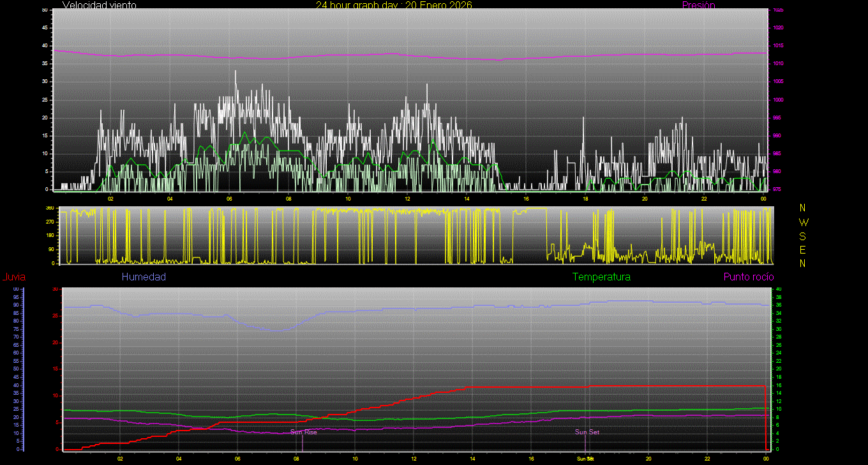The width and height of the screenshot is (868, 465).
Task: Click the 'Velocidad viento' title label
Action: 99,5
